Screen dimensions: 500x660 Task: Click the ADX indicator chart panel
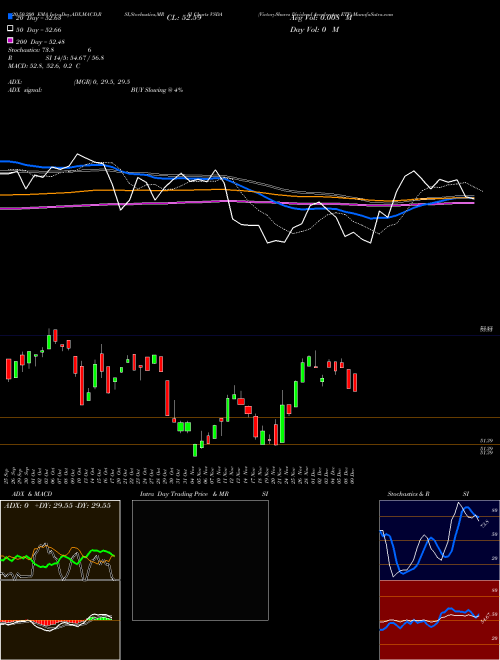pyautogui.click(x=60, y=540)
